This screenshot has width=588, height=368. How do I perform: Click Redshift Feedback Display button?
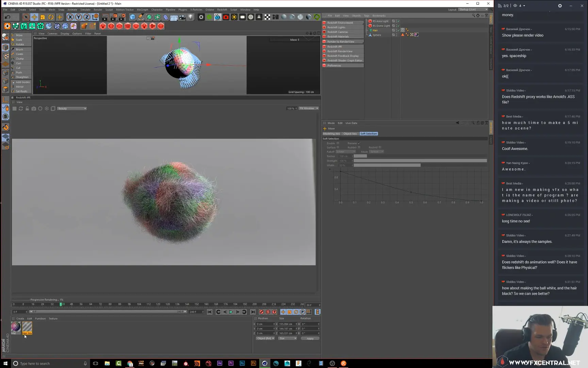point(343,56)
